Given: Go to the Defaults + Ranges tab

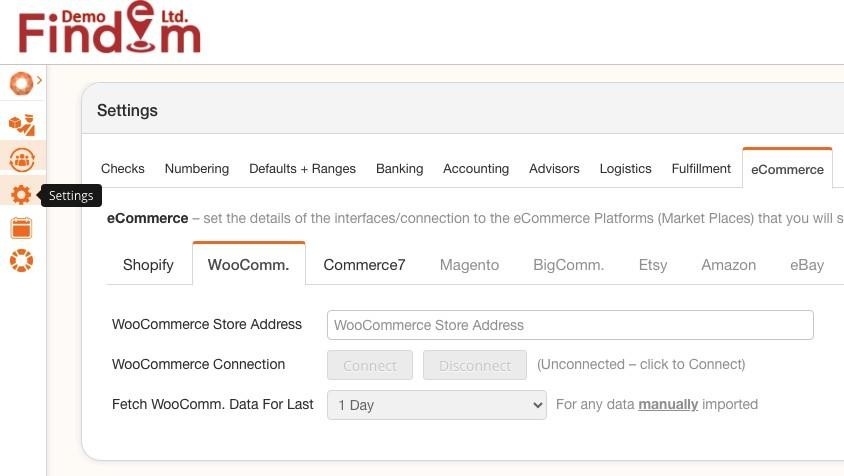Looking at the screenshot, I should pos(302,169).
